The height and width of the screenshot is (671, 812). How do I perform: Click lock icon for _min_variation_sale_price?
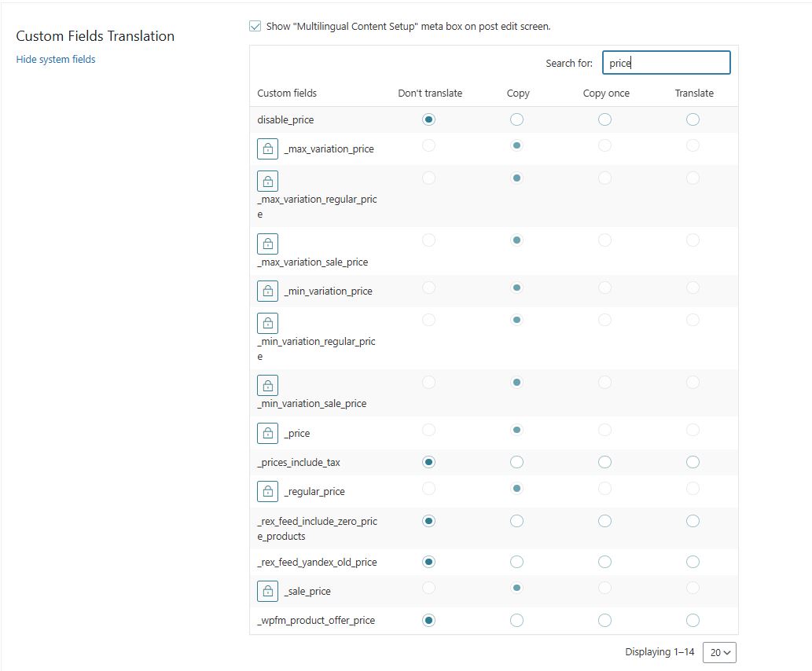click(x=268, y=386)
